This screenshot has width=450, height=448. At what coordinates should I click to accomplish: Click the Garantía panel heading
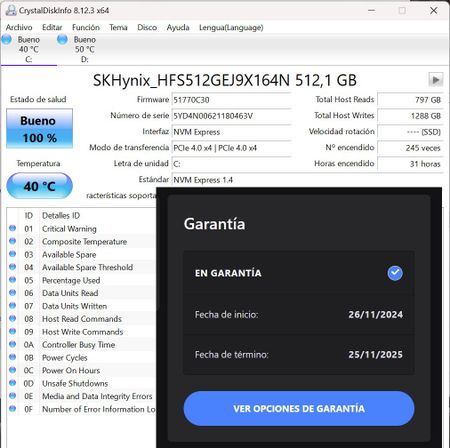214,224
